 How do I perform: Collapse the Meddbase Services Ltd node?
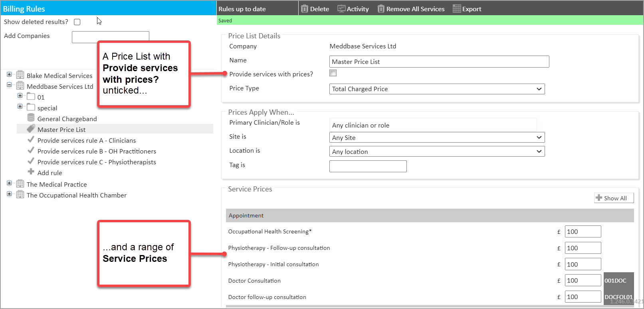coord(9,85)
